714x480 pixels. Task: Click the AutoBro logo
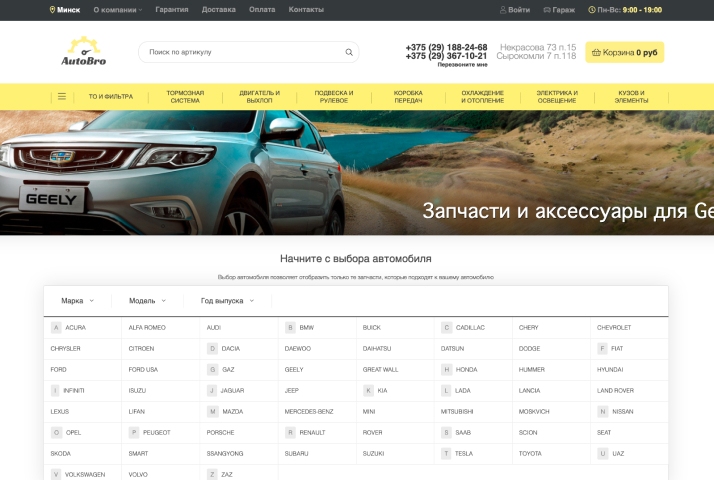click(x=83, y=52)
